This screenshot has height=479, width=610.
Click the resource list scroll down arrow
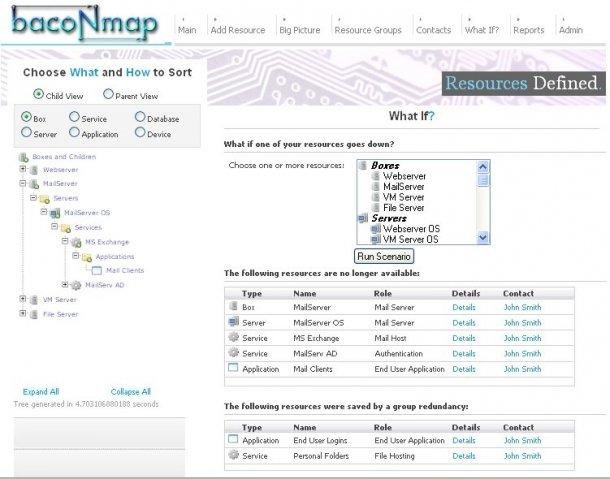(483, 237)
